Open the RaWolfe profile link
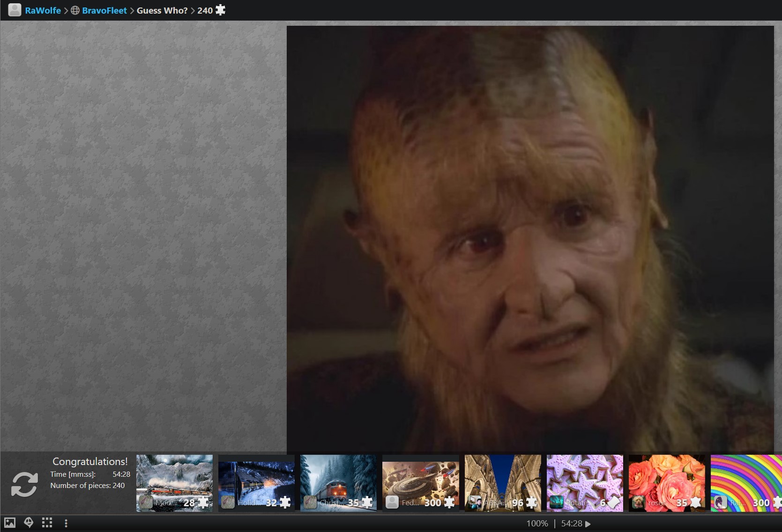Viewport: 782px width, 532px height. pyautogui.click(x=43, y=10)
